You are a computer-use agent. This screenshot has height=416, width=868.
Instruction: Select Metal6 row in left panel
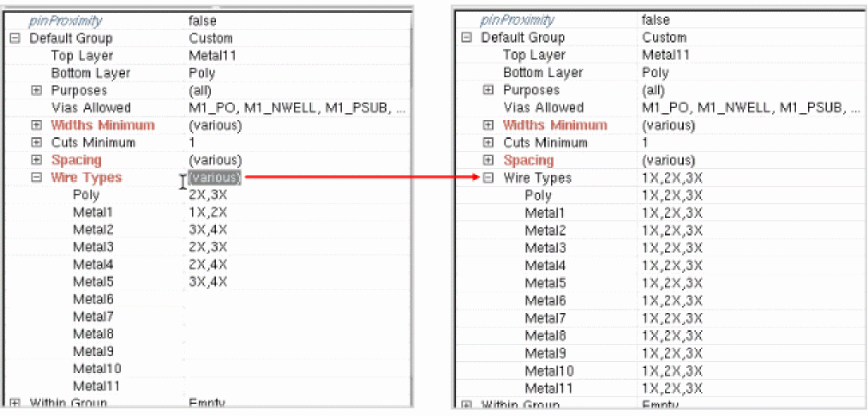click(x=208, y=299)
